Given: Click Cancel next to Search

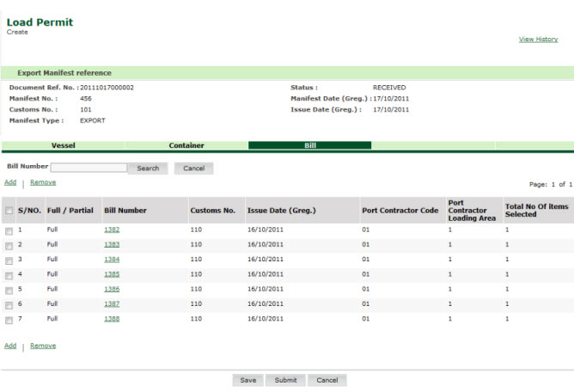Looking at the screenshot, I should tap(193, 168).
